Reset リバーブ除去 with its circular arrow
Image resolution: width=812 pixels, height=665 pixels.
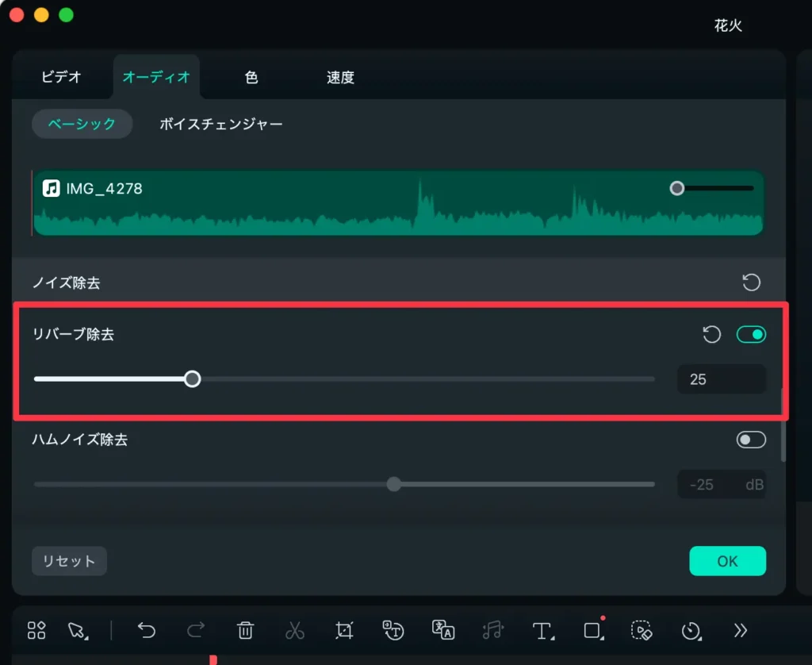(x=712, y=335)
